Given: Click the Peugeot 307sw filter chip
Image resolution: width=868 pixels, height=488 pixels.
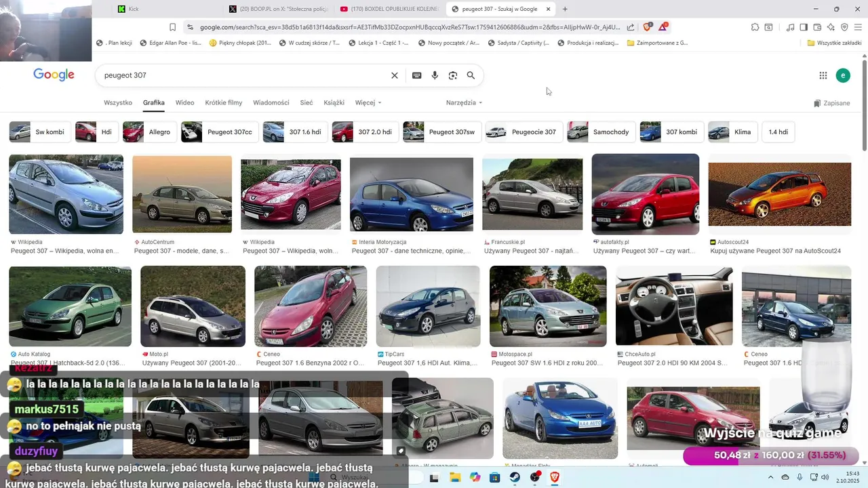Looking at the screenshot, I should coord(442,132).
